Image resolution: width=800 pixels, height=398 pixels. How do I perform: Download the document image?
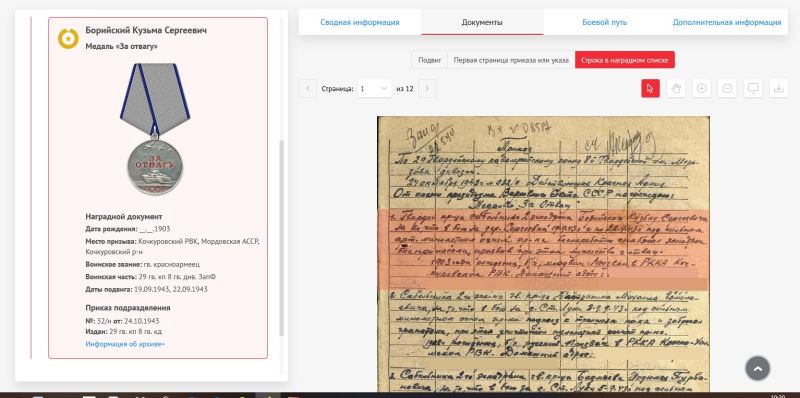pyautogui.click(x=779, y=88)
